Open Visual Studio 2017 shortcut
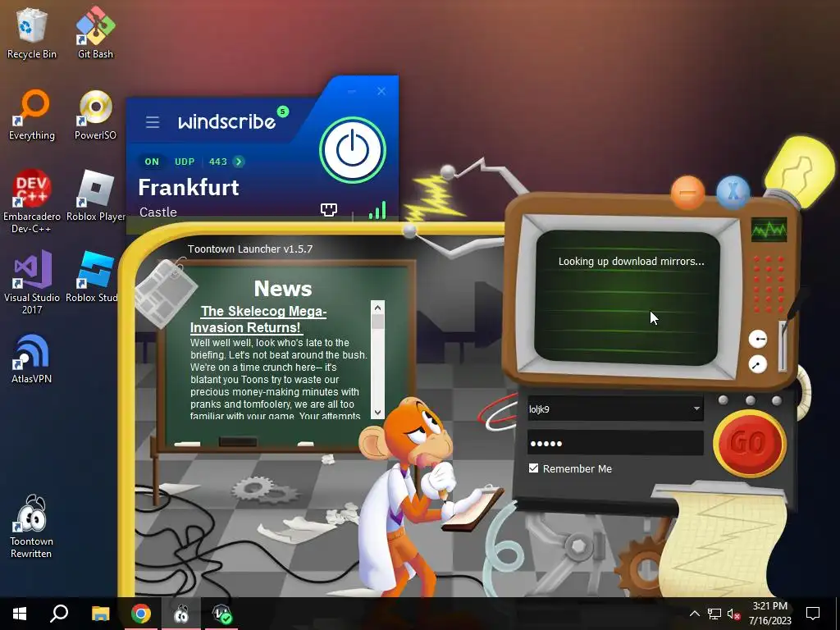 click(x=32, y=283)
